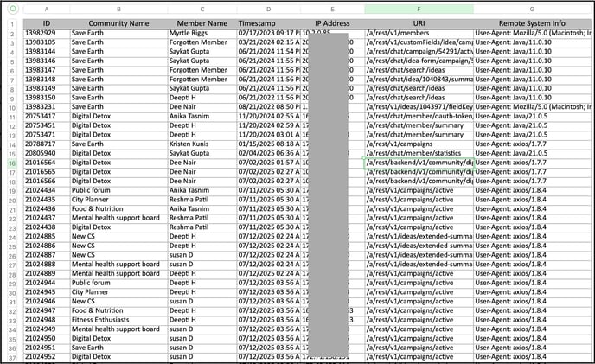
Task: Select cell with /a/rest/v1/members URI
Action: click(x=419, y=33)
